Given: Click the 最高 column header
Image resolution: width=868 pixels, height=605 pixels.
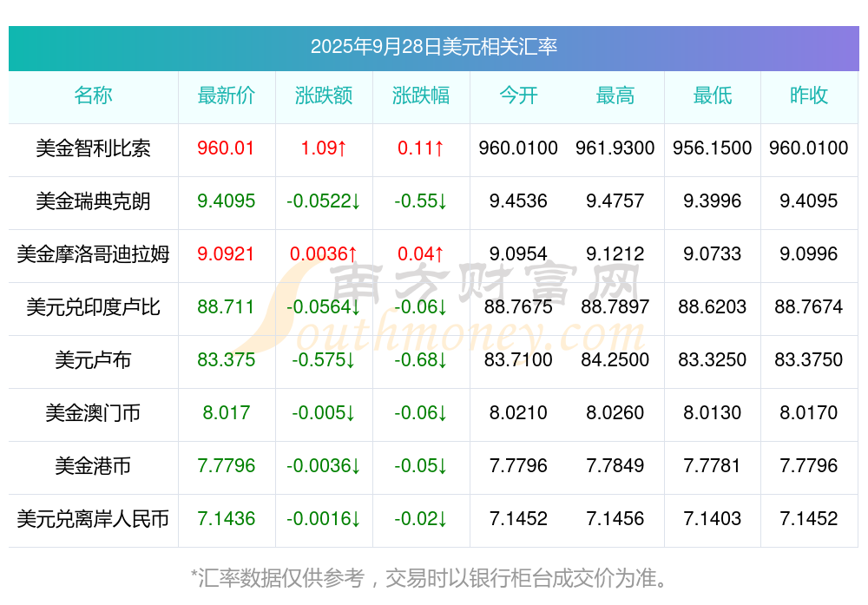Looking at the screenshot, I should click(x=615, y=95).
